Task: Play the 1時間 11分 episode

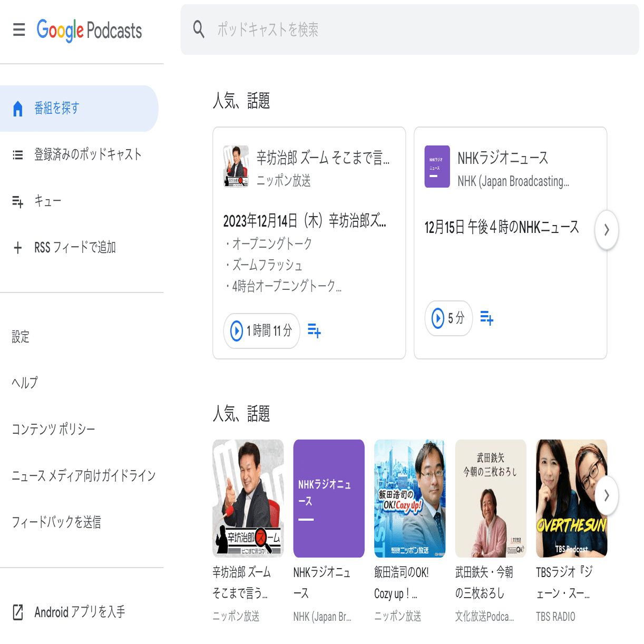Action: [262, 331]
